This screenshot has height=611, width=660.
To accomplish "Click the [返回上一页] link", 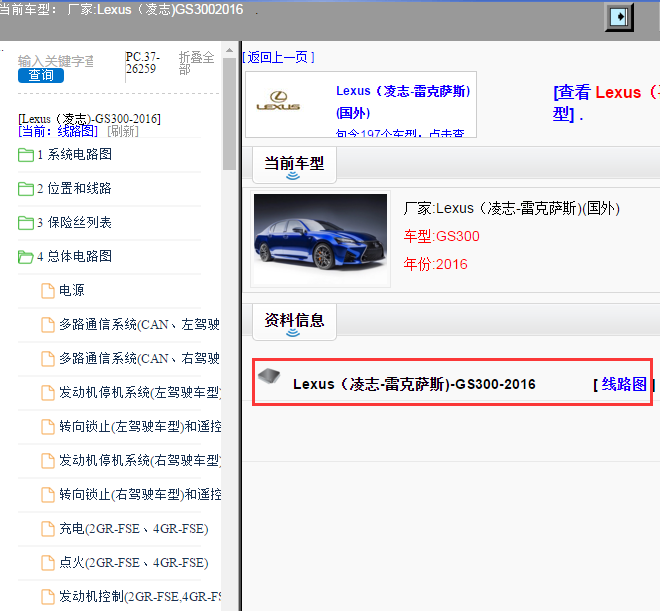I will (278, 57).
